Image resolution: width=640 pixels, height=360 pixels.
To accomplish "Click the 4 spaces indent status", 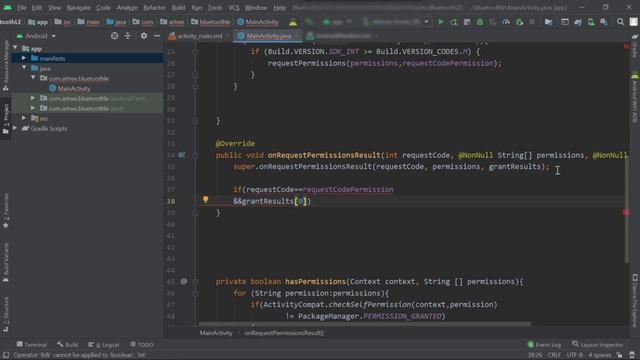I will pyautogui.click(x=599, y=355).
